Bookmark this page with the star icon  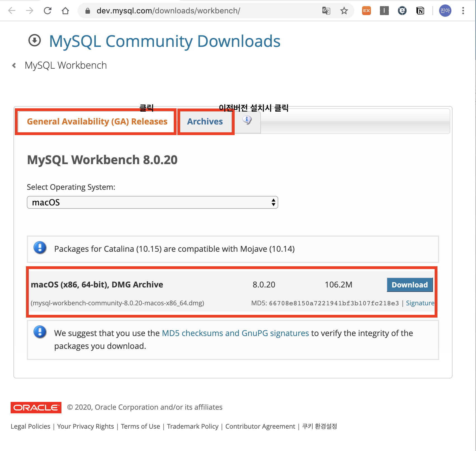[344, 11]
